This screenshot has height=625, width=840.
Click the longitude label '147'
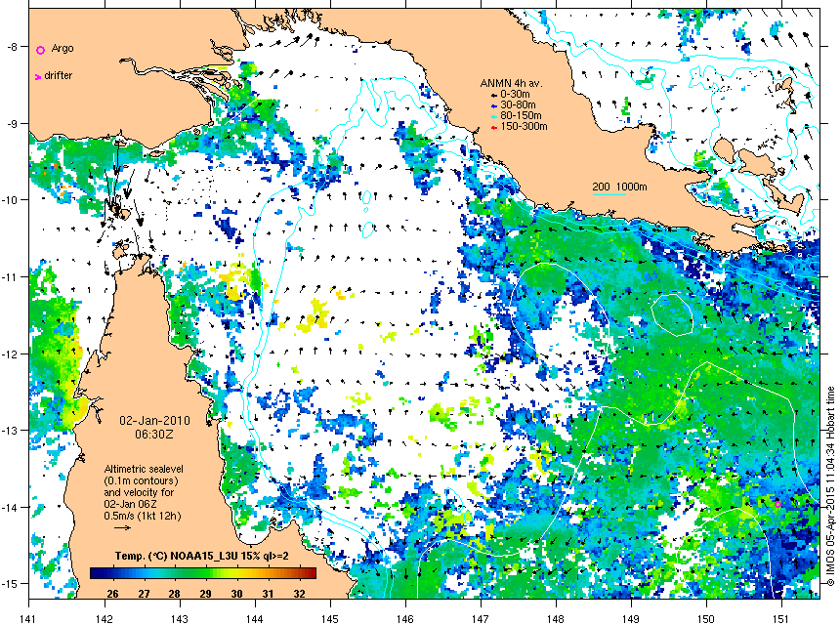(x=481, y=619)
